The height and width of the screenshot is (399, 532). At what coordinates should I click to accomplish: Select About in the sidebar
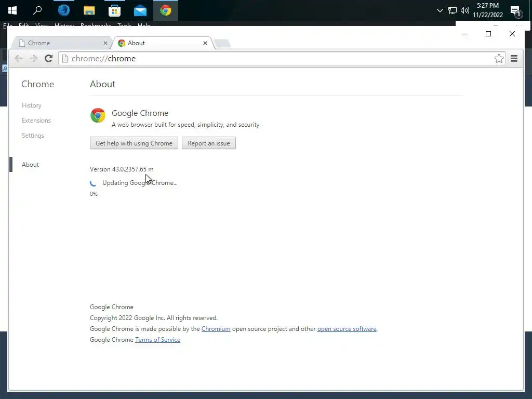[30, 165]
